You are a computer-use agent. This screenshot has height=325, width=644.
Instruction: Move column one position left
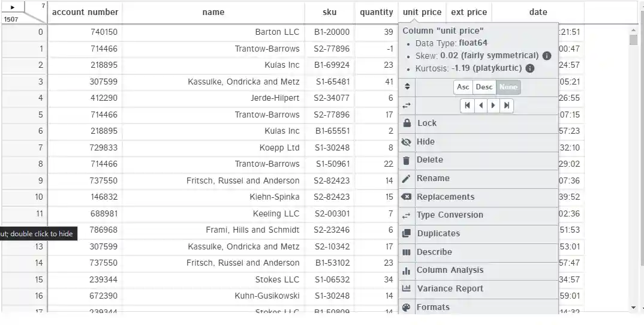coord(480,106)
